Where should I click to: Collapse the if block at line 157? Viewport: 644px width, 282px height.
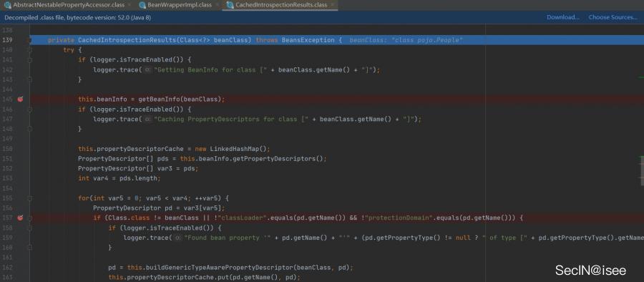coord(30,218)
